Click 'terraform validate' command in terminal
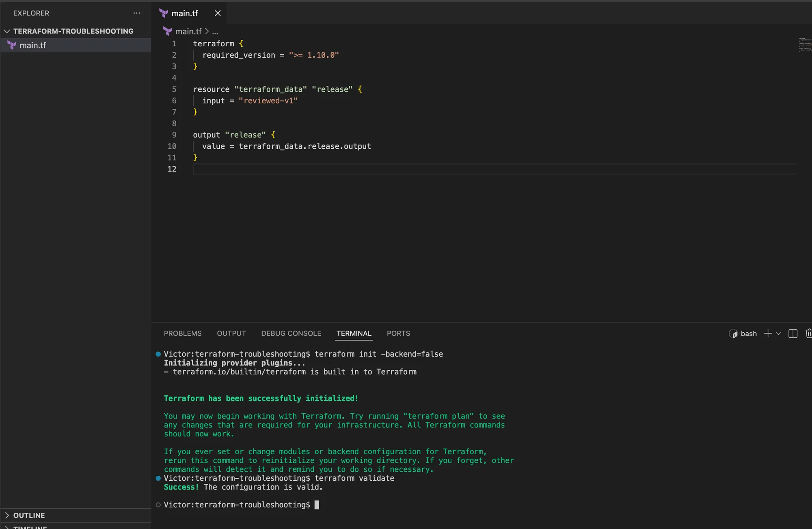This screenshot has width=812, height=529. [x=354, y=478]
